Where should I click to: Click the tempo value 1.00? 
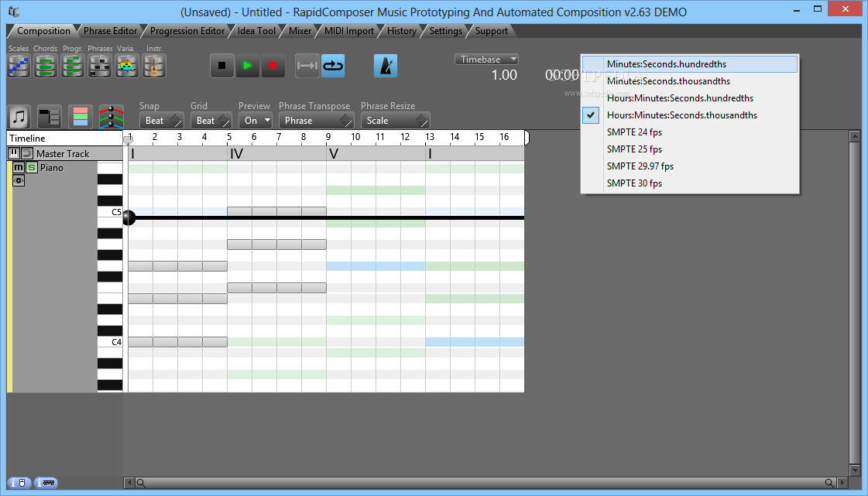(x=504, y=75)
